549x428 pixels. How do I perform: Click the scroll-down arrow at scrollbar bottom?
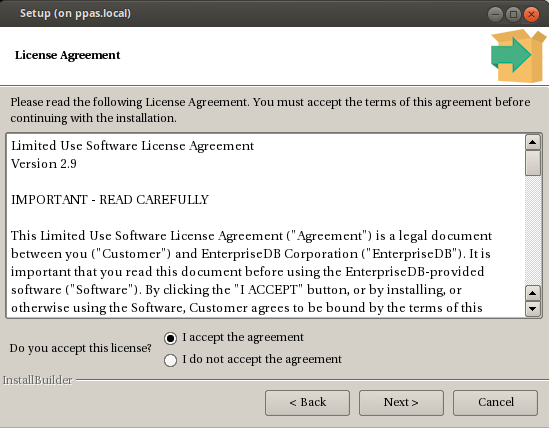point(533,309)
